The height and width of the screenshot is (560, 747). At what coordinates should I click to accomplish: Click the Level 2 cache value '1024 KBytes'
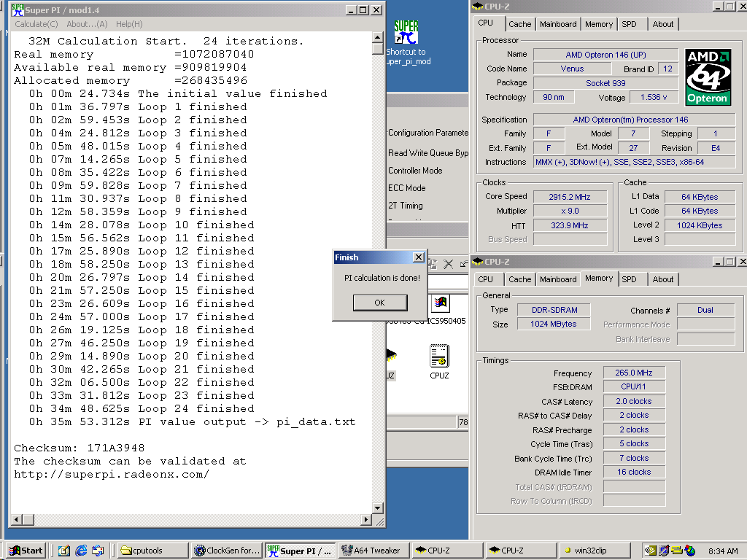click(x=700, y=225)
